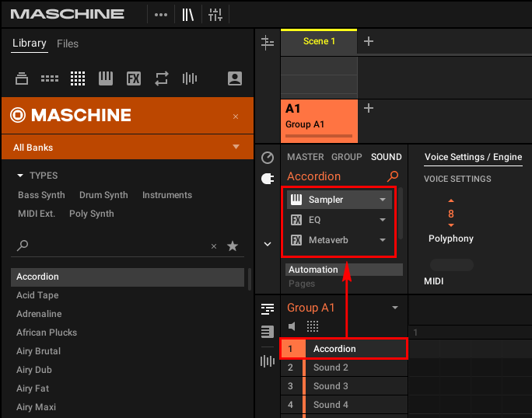532x418 pixels.
Task: Click the Automation section
Action: coord(344,270)
